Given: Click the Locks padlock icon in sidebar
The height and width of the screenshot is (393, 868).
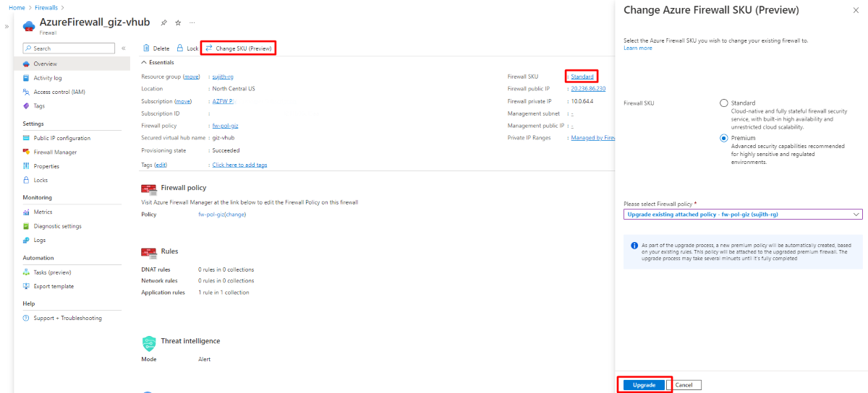Looking at the screenshot, I should (27, 180).
